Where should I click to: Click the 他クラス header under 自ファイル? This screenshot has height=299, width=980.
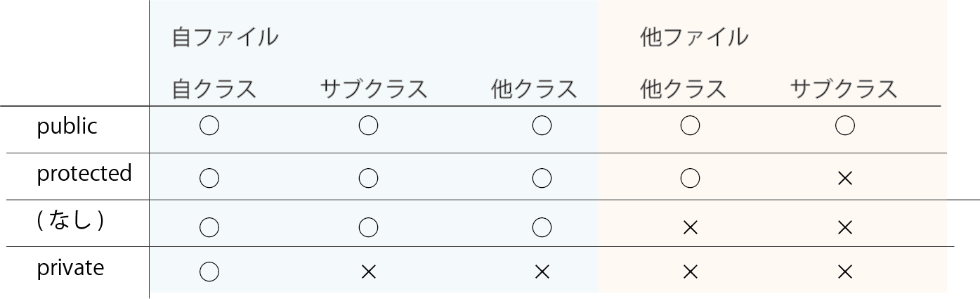coord(534,89)
